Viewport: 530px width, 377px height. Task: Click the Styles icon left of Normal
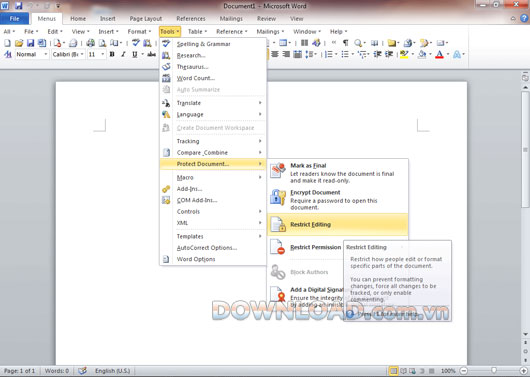click(x=8, y=54)
